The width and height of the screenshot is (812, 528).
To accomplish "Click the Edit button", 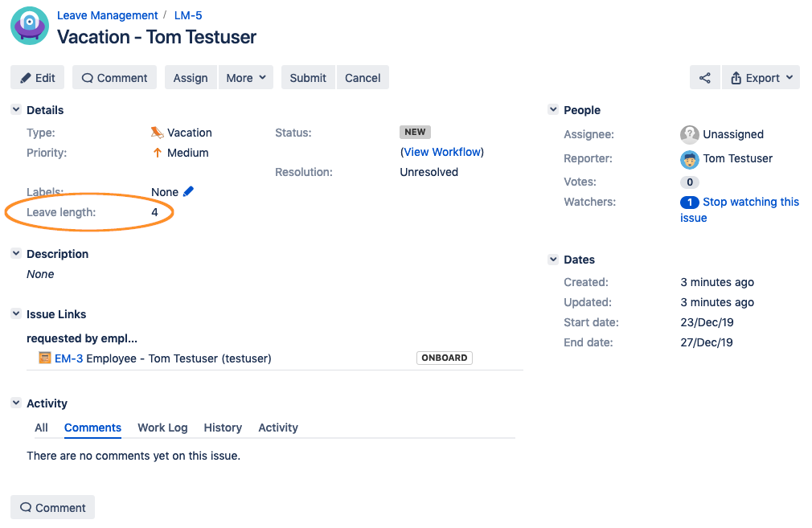I will point(37,78).
